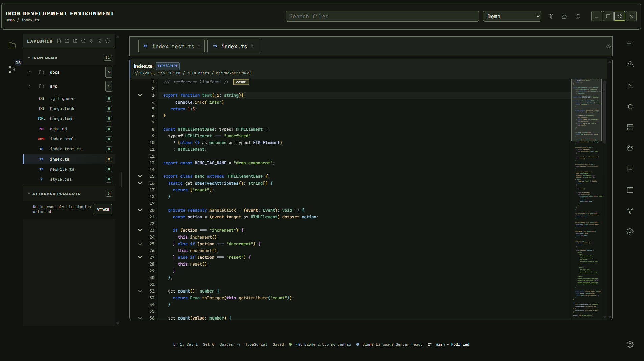Screen dimensions: 644x361
Task: Collapse all folders in Explorer
Action: point(100,41)
